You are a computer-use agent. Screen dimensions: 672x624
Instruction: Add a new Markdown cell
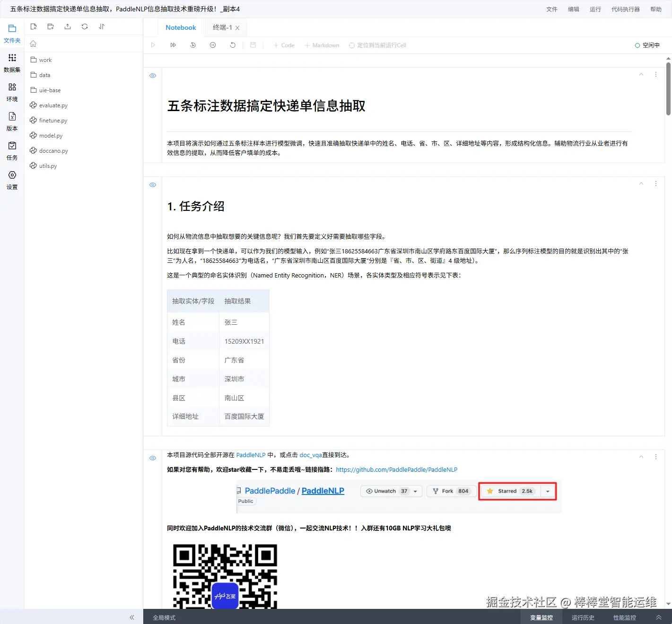pyautogui.click(x=322, y=45)
